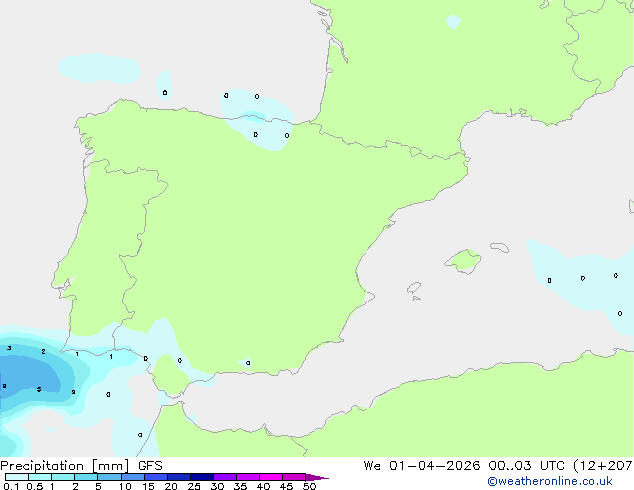Viewport: 634px width, 490px height.
Task: Click the '35' legend scale label
Action: (x=240, y=486)
